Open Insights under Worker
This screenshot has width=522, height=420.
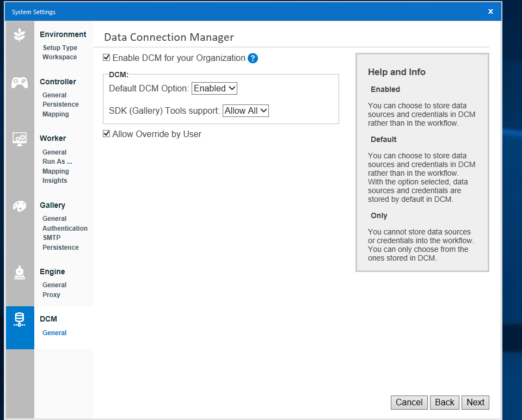pos(54,180)
